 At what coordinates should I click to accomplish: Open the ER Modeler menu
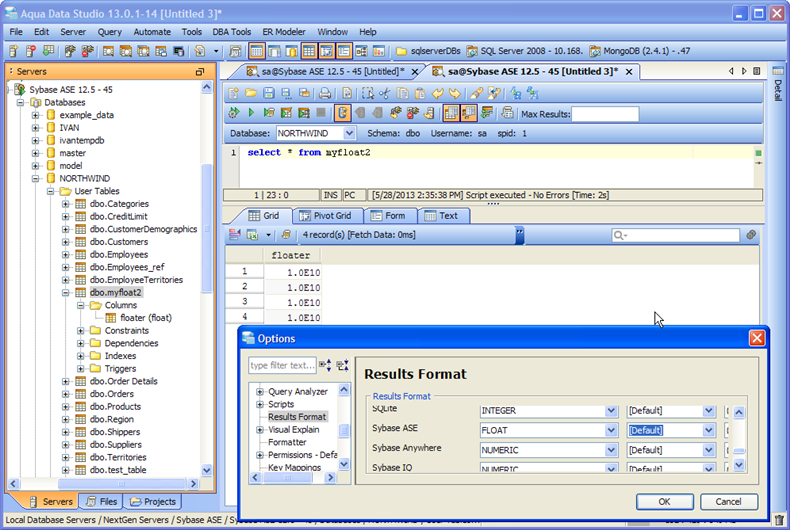coord(284,32)
